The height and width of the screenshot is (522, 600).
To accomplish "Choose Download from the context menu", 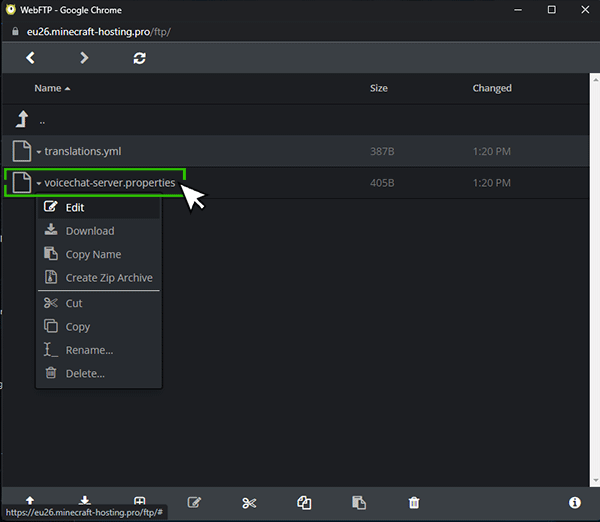I will 99,231.
